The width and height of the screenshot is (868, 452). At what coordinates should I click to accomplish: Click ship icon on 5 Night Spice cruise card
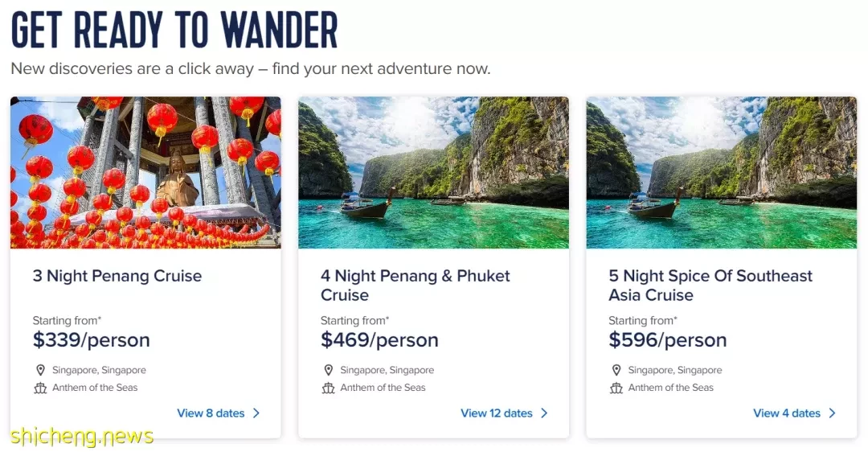[616, 388]
